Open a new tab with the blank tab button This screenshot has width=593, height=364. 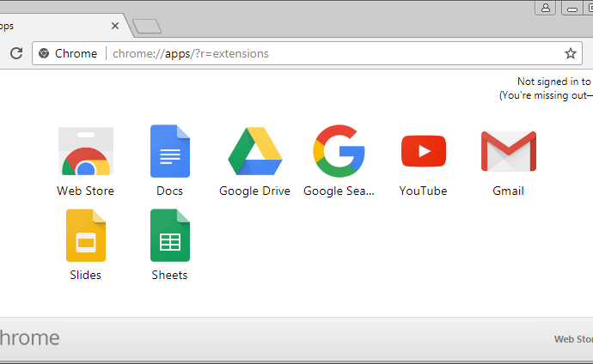pos(147,27)
